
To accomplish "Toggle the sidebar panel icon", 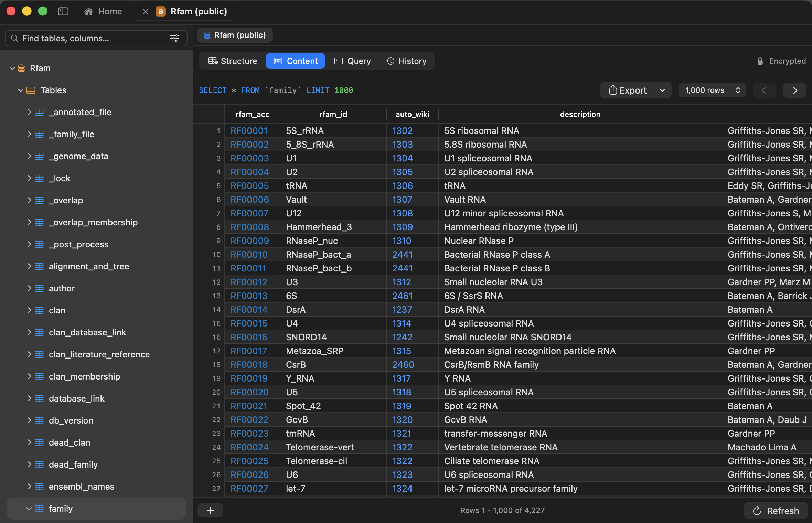I will (63, 11).
